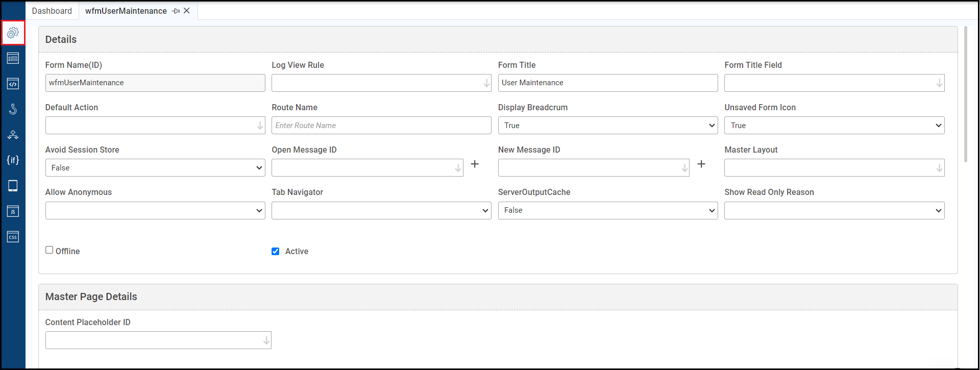Open the JS script sidebar icon
980x370 pixels.
(13, 211)
